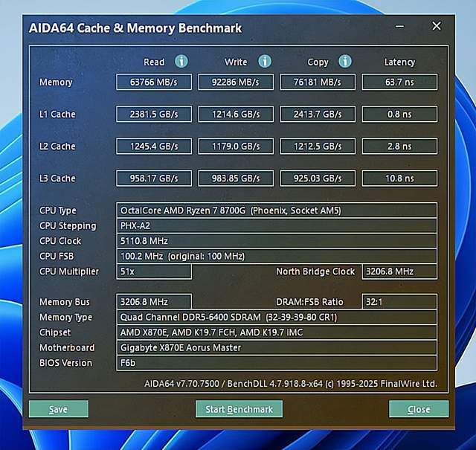Start Benchmark run
476x450 pixels.
[x=239, y=409]
